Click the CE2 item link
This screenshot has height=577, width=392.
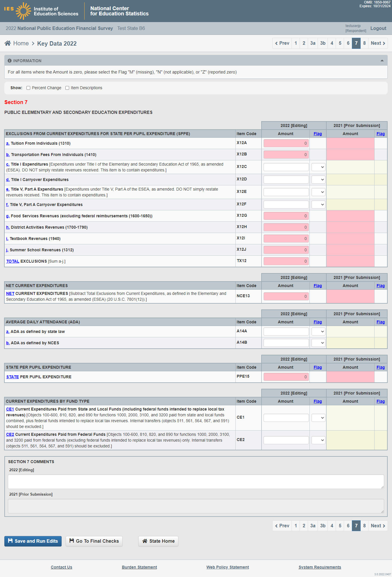click(x=10, y=434)
